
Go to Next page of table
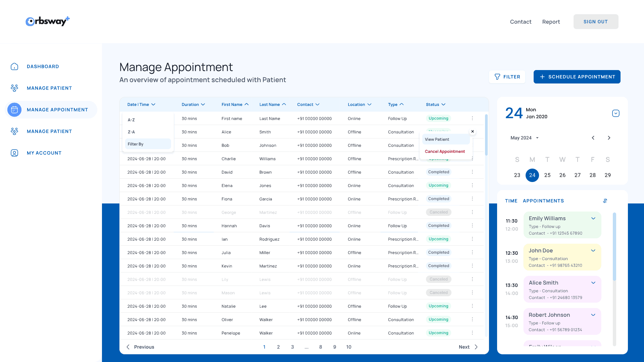coord(468,347)
